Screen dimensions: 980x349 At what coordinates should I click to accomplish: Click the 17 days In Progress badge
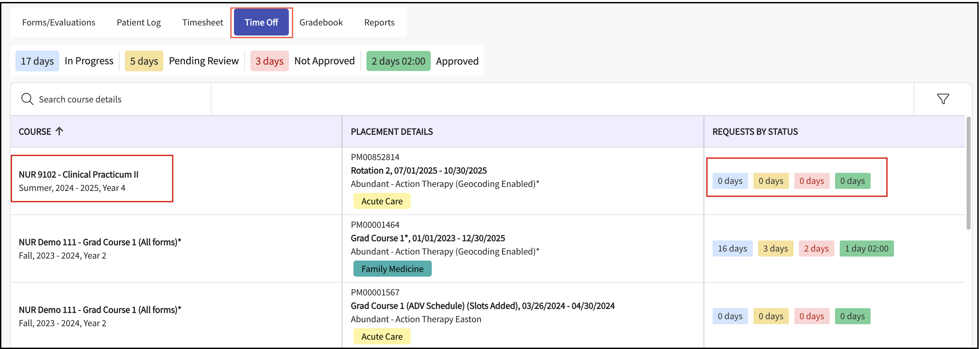coord(37,61)
